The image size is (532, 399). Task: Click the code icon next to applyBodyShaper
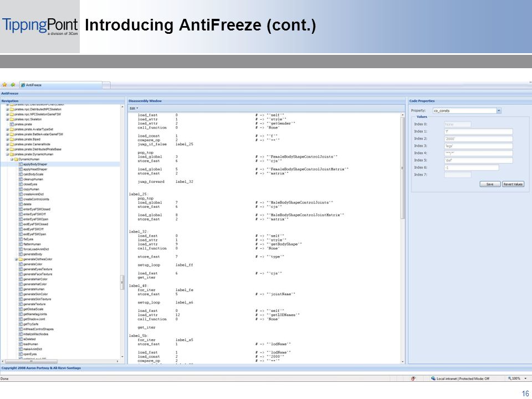pos(21,165)
